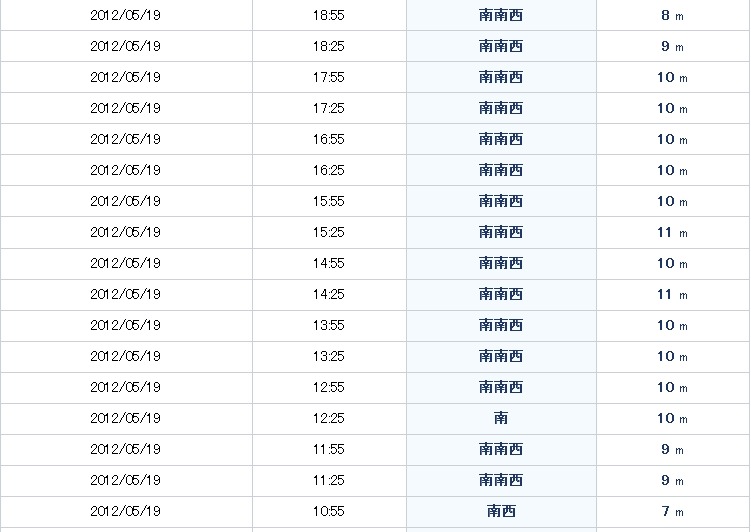The height and width of the screenshot is (532, 751).
Task: Click the 南 direction cell at 12:25
Action: pyautogui.click(x=501, y=418)
